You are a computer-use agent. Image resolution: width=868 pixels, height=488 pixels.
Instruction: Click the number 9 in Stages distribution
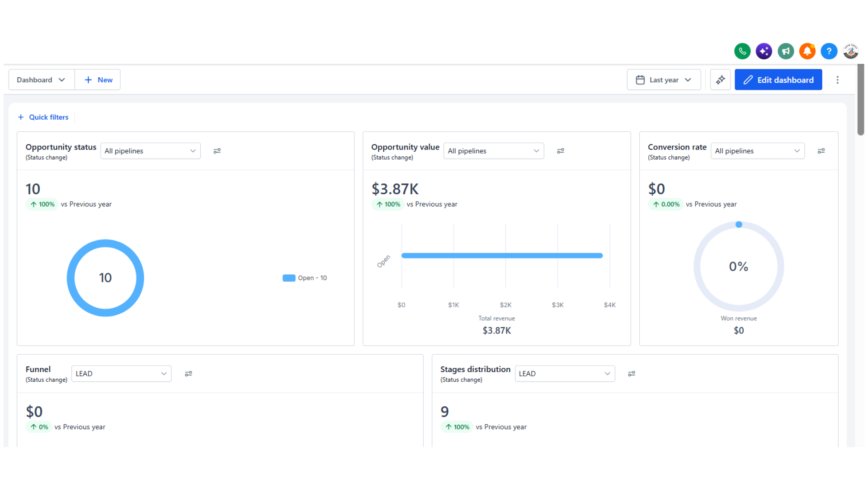point(445,412)
